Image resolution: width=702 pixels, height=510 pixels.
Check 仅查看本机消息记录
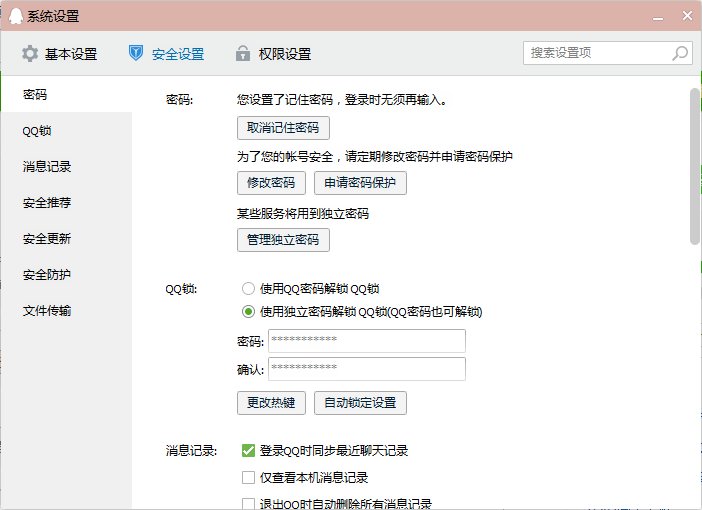248,478
